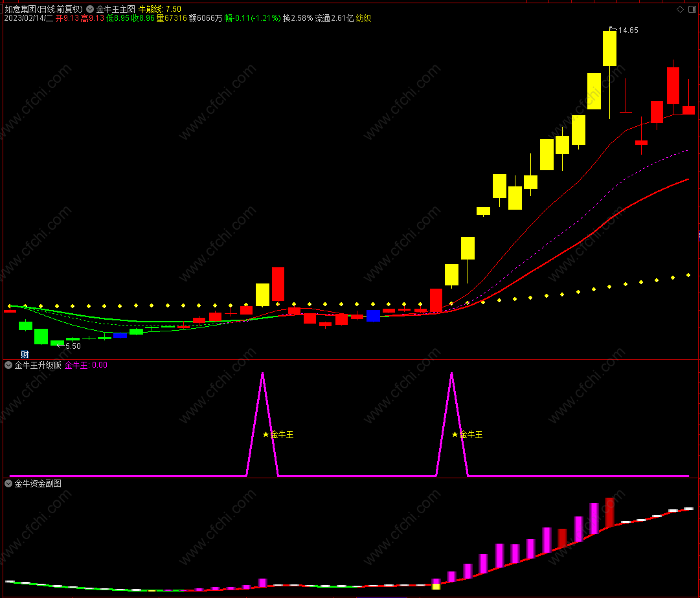Click the 5.50 low price marker
The height and width of the screenshot is (598, 700).
[73, 346]
